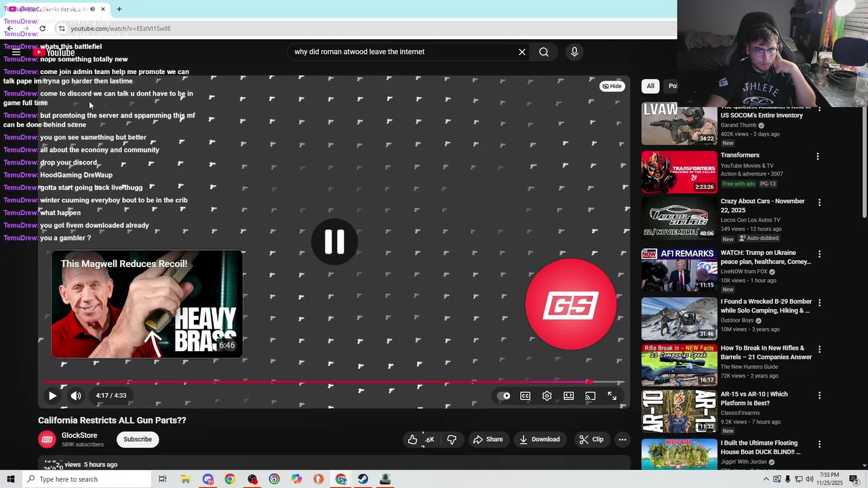Open options for Wrecked B-29 Bomber video
This screenshot has height=488, width=868.
pos(819,302)
